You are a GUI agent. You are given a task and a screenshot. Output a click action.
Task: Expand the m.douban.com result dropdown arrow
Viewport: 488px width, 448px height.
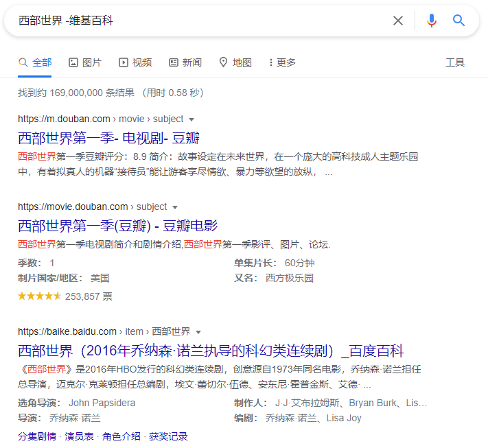pos(191,119)
